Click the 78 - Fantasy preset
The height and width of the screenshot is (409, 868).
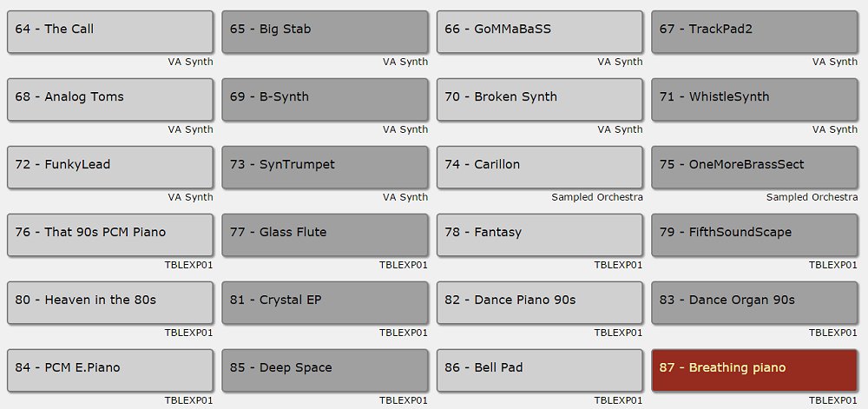coord(540,235)
